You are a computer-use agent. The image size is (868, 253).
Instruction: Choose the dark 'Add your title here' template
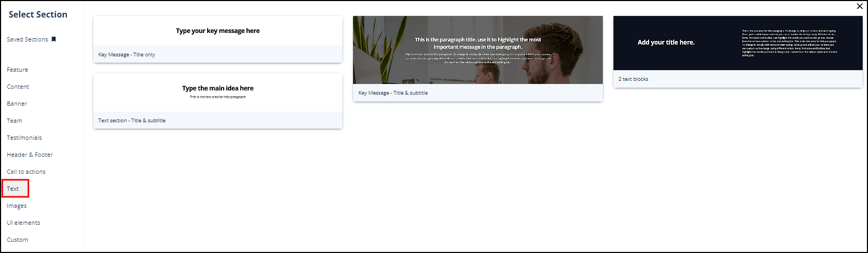point(738,43)
